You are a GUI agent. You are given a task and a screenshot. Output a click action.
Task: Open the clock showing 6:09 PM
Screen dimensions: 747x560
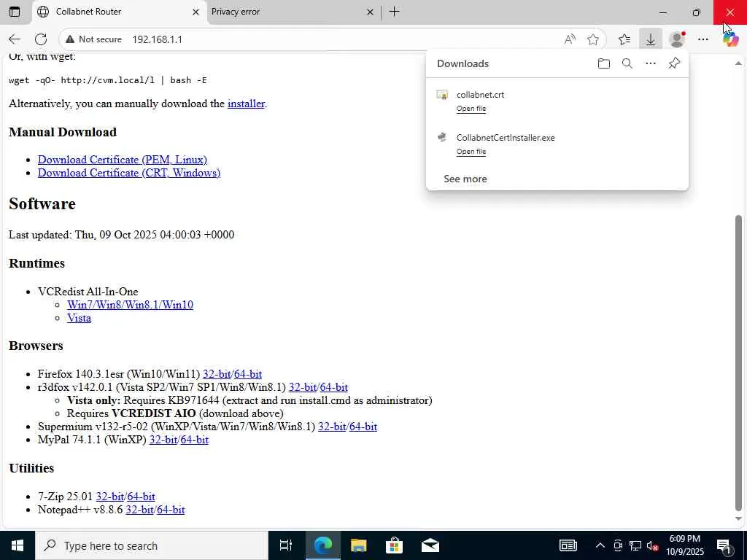pyautogui.click(x=684, y=545)
